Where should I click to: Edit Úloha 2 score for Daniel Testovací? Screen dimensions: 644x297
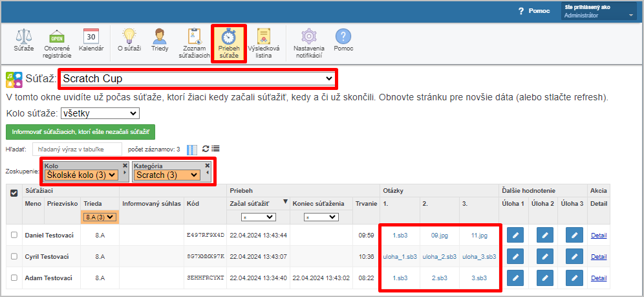(x=544, y=235)
